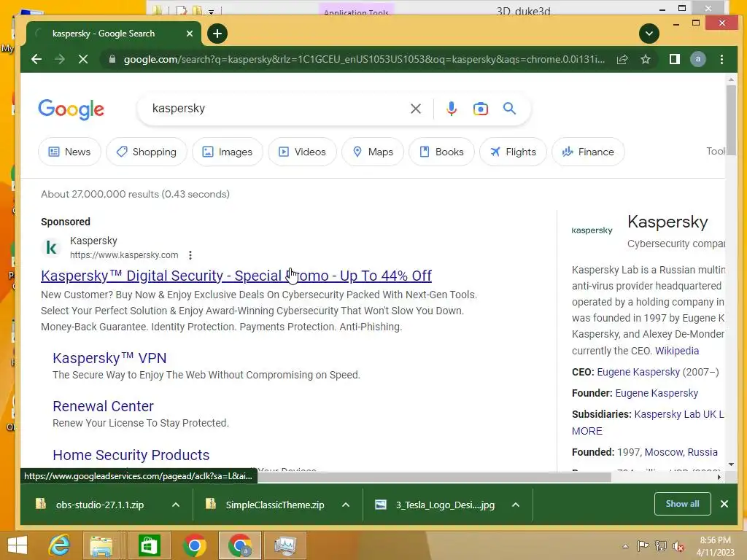Click the Kaspersky logo in knowledge panel
747x560 pixels.
tap(592, 230)
